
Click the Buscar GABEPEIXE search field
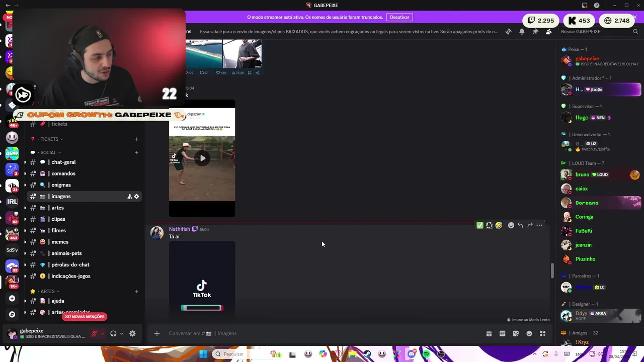coord(599,31)
